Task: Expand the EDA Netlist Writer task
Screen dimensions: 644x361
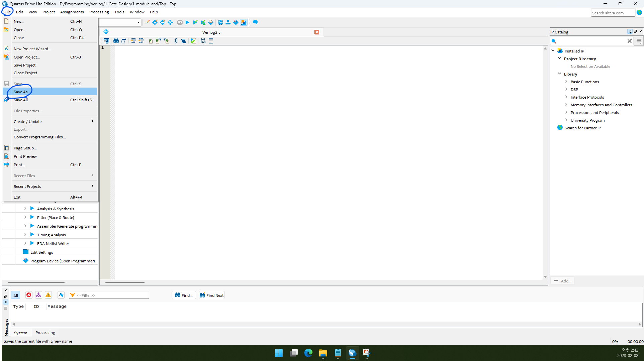Action: tap(25, 243)
